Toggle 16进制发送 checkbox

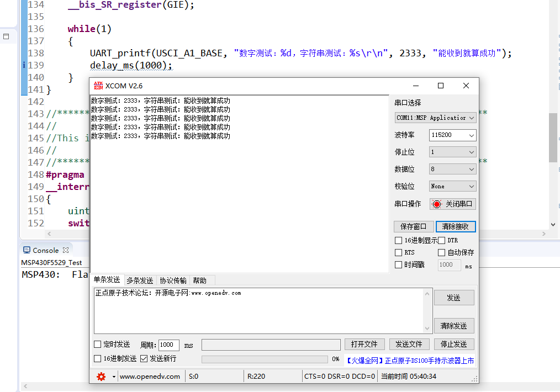click(97, 358)
